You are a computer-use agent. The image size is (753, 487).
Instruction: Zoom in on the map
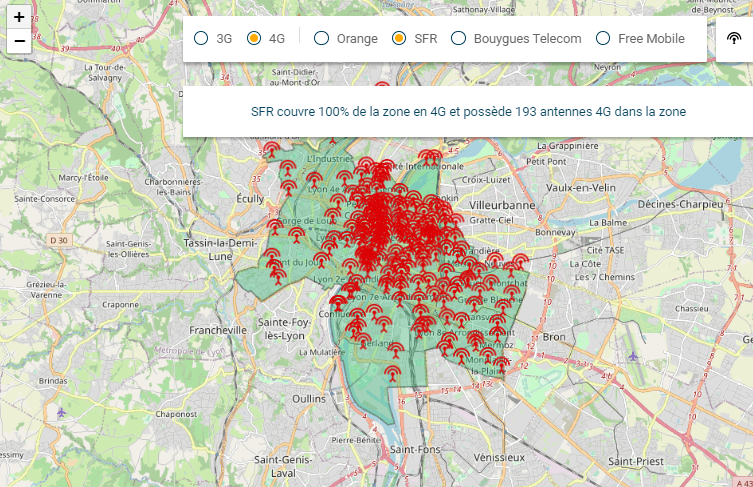point(19,17)
